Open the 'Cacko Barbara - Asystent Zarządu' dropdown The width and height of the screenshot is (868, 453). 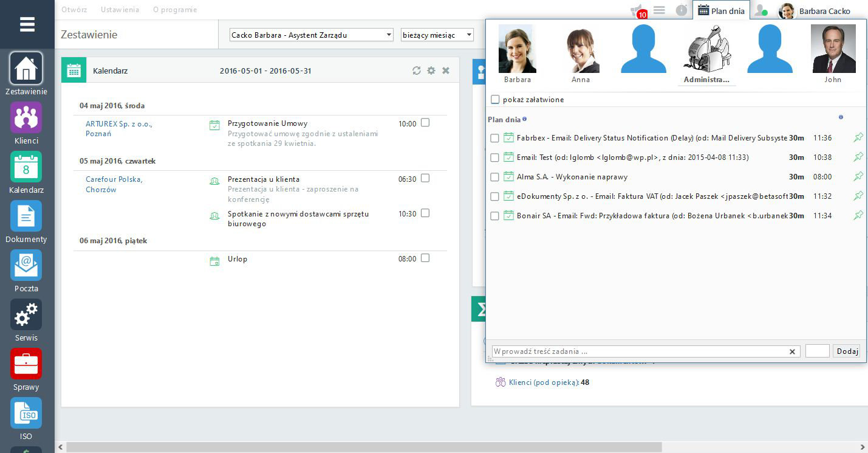click(312, 35)
